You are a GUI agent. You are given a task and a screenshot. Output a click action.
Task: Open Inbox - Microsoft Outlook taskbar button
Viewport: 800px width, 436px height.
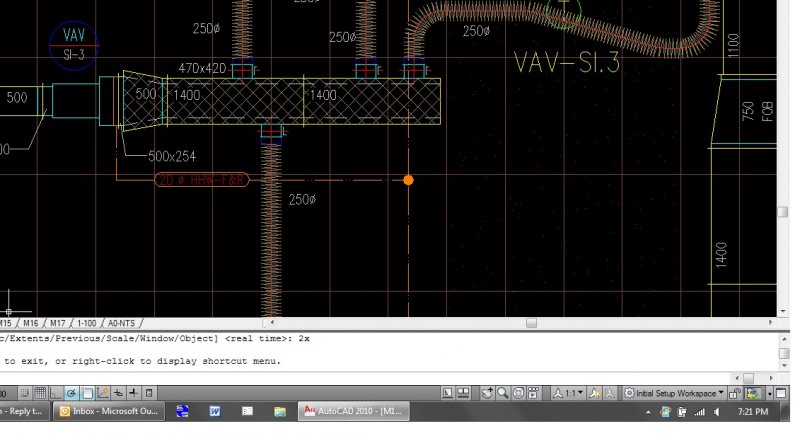(109, 411)
